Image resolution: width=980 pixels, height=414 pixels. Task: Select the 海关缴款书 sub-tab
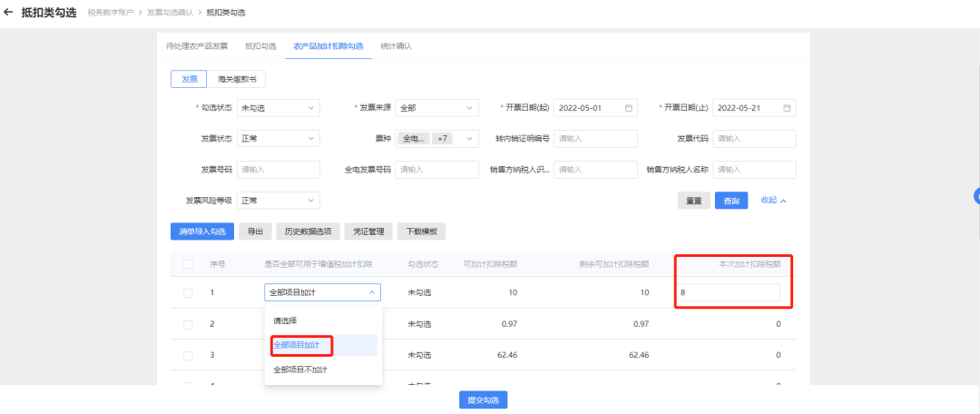pos(237,79)
